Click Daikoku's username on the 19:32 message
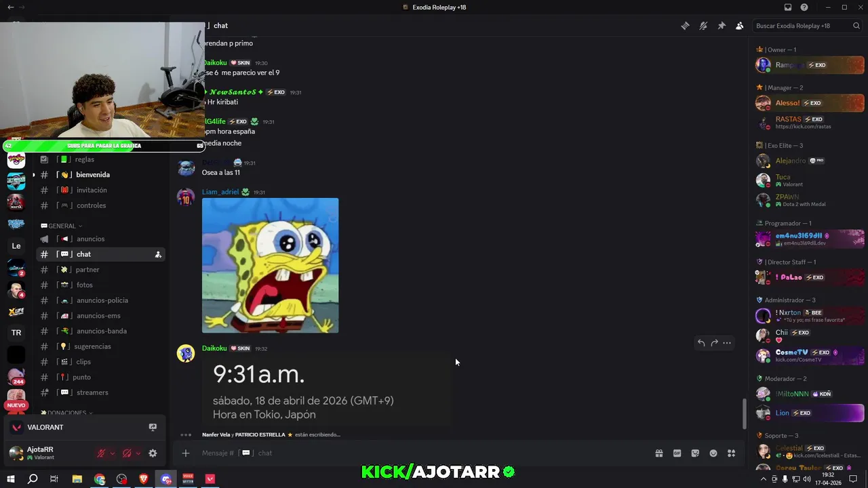Viewport: 868px width, 488px height. point(214,348)
